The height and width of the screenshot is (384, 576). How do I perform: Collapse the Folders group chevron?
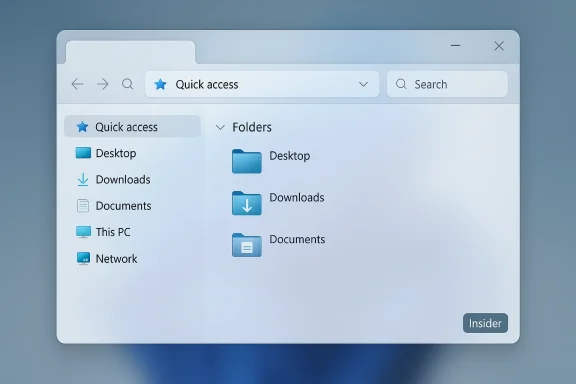[220, 128]
